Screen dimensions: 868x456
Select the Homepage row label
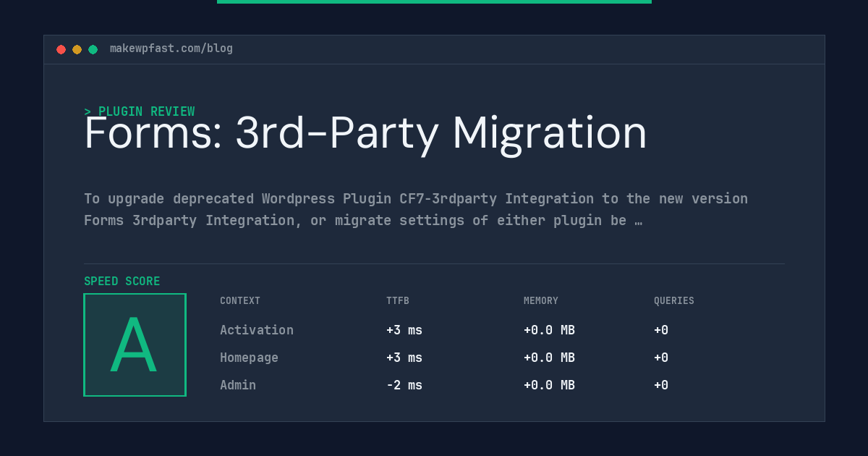(249, 358)
